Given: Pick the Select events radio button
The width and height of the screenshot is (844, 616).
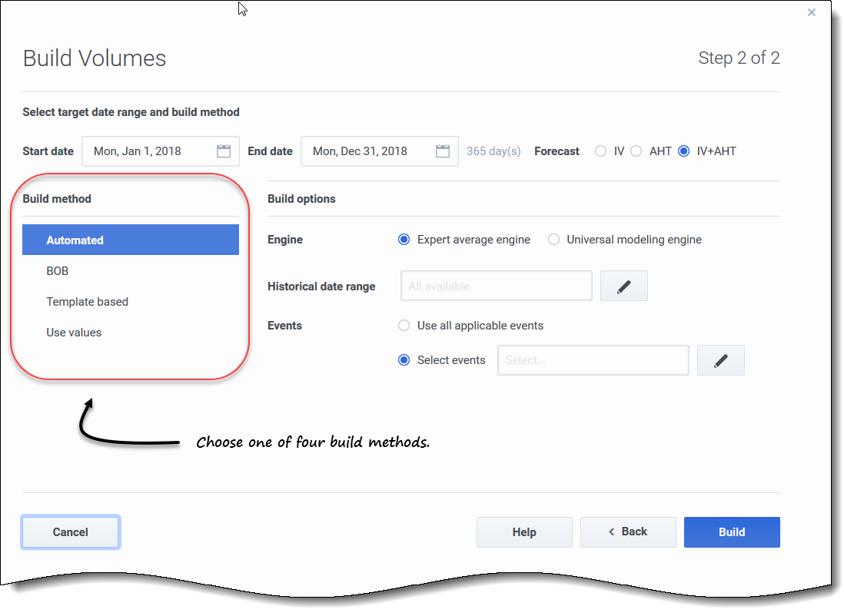Looking at the screenshot, I should tap(404, 360).
